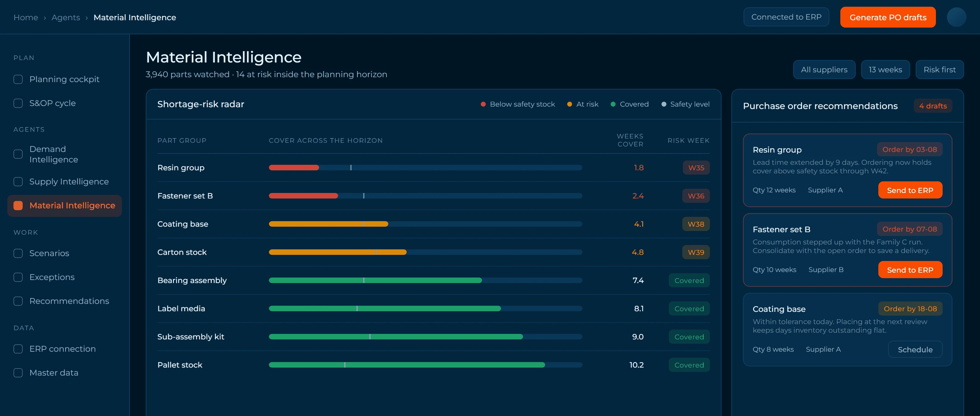Click Supplier B in Fastener card
This screenshot has width=980, height=416.
point(826,270)
